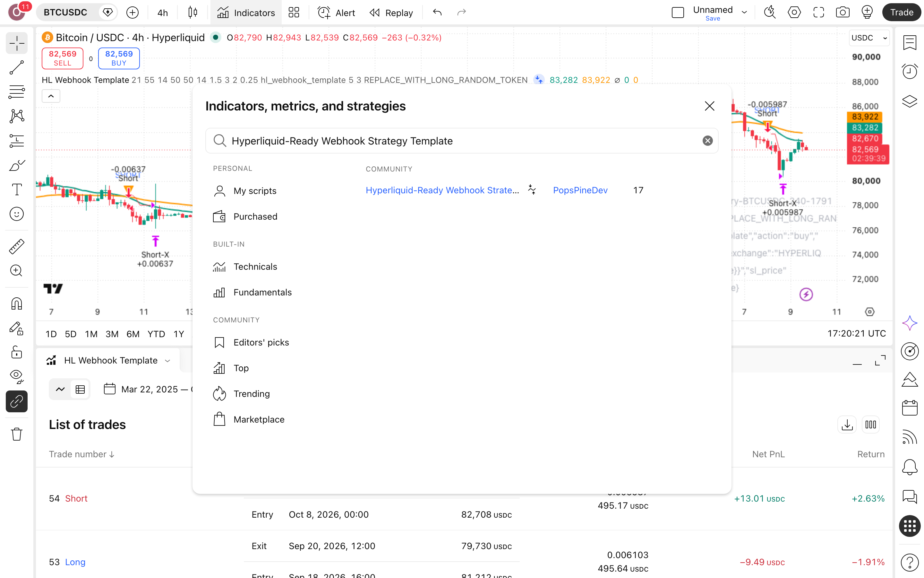Open the Fibonacci retracement tools
Screen dimensions: 924x578
click(16, 92)
